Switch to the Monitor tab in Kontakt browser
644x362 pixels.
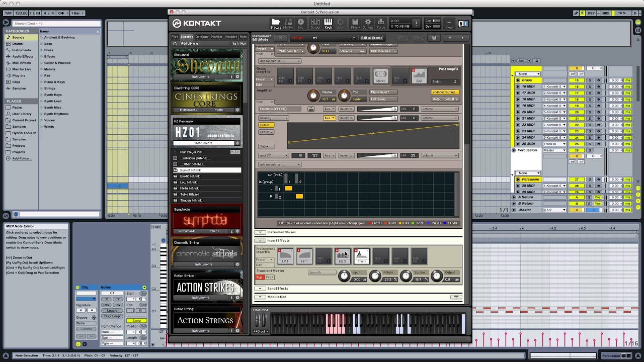tap(217, 37)
